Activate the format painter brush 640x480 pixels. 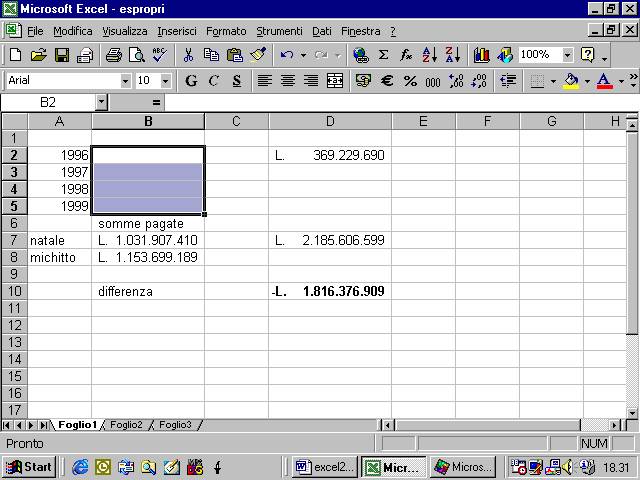tap(258, 55)
